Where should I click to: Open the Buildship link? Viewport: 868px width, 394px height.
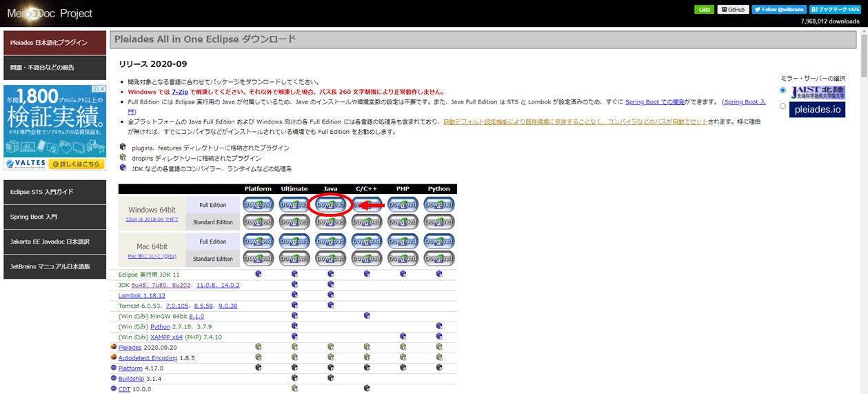tap(131, 379)
